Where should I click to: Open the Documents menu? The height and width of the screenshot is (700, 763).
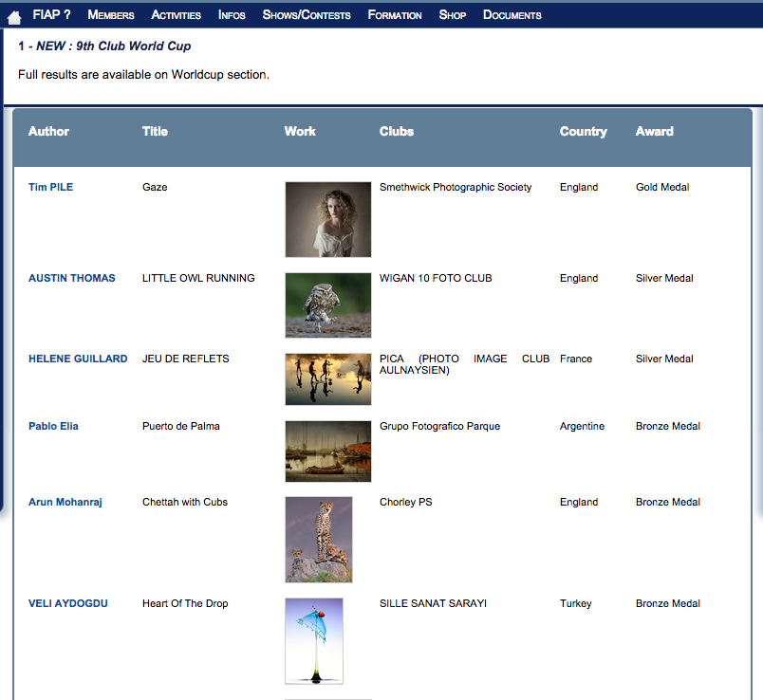(512, 15)
